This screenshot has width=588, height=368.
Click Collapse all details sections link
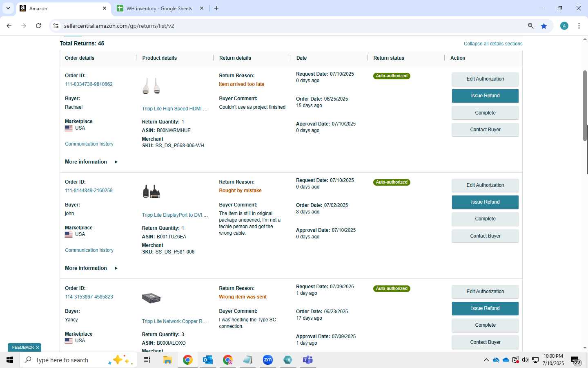(493, 44)
